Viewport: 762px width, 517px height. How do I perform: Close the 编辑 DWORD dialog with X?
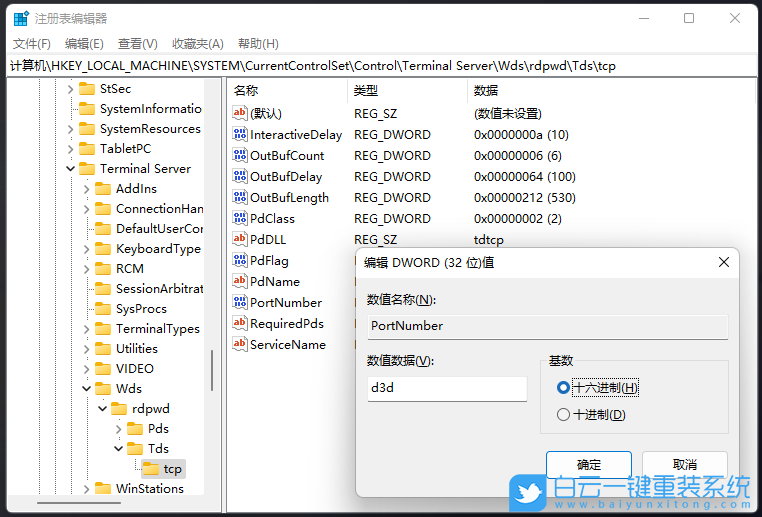point(724,262)
